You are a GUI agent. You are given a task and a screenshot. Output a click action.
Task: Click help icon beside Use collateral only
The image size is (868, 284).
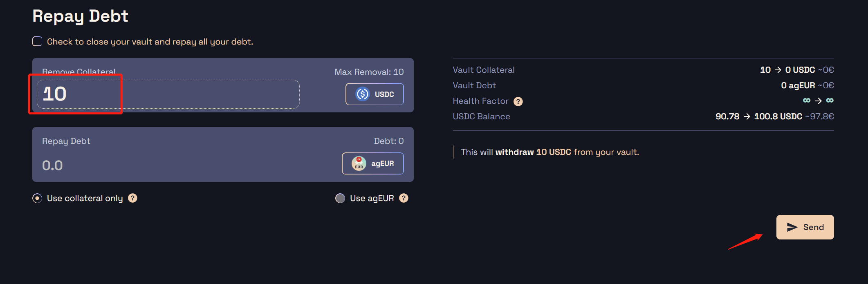coord(132,198)
